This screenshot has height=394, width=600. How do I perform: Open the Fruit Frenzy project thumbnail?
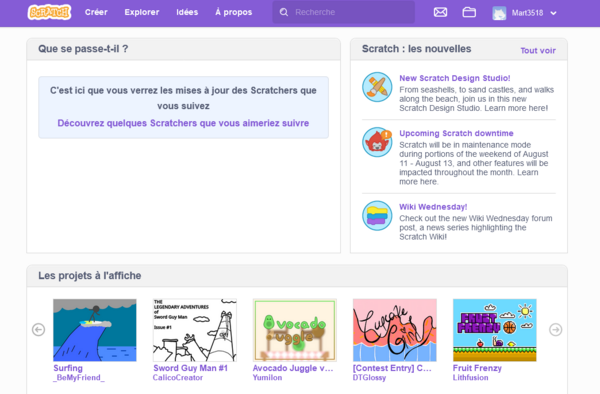(x=495, y=330)
